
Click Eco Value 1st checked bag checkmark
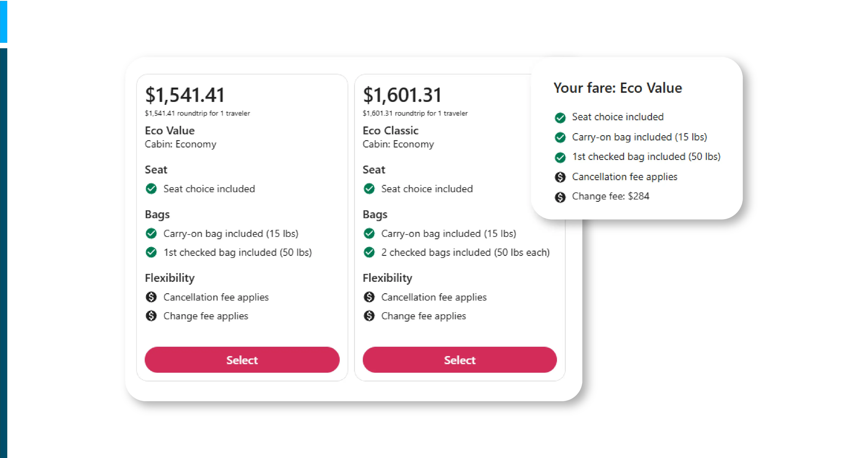(151, 252)
